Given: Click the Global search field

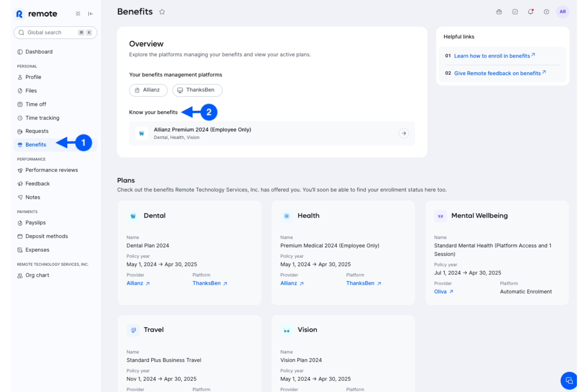Looking at the screenshot, I should tap(55, 33).
